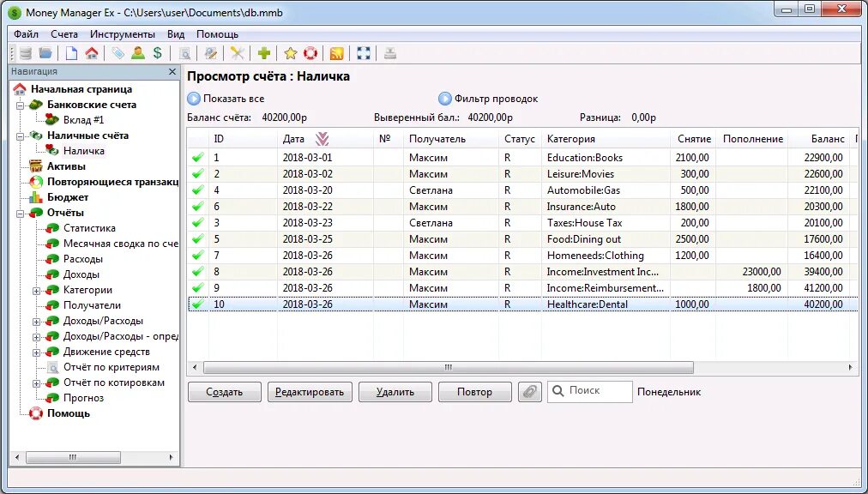
Task: Select Наличка account in tree
Action: 83,151
